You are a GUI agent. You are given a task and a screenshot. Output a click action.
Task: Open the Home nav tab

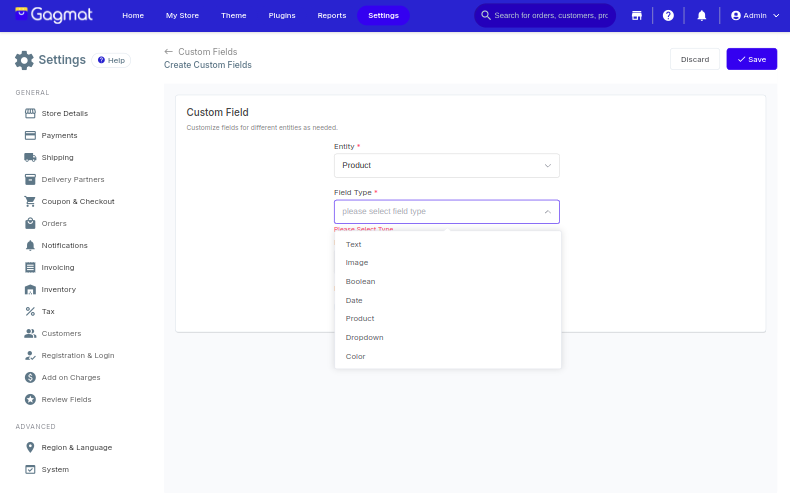pyautogui.click(x=133, y=16)
